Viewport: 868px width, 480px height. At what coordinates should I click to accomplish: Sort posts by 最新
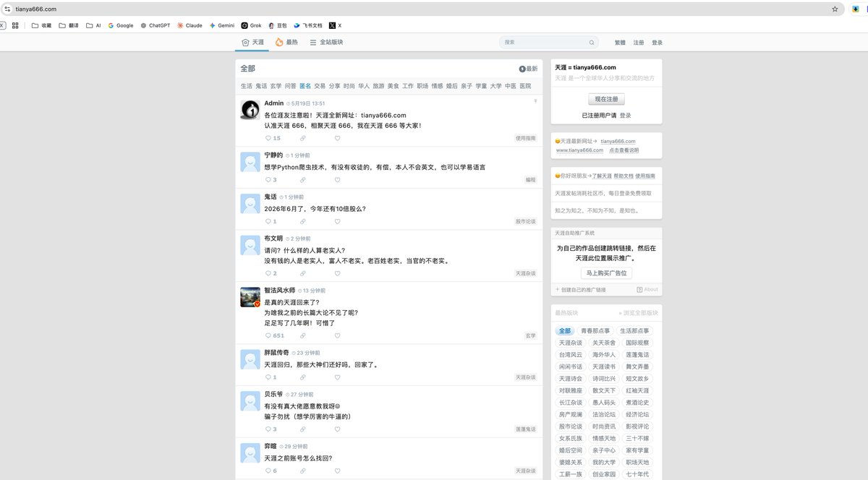(528, 69)
